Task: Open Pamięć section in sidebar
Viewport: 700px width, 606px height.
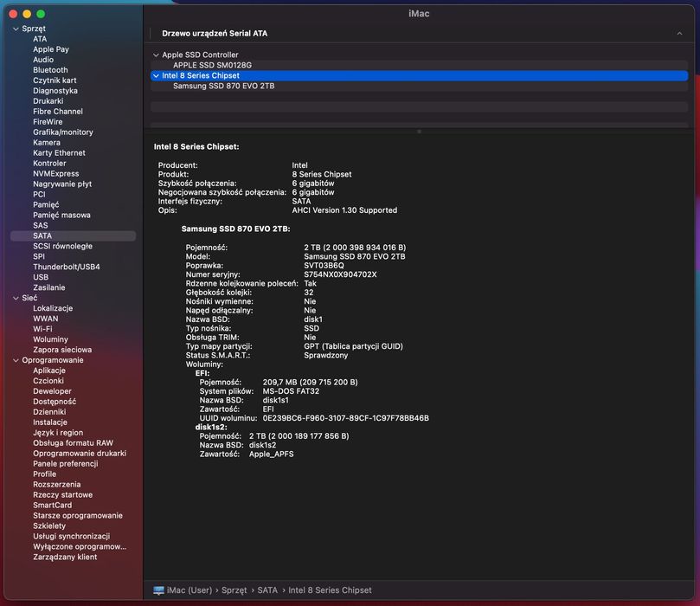Action: [46, 204]
